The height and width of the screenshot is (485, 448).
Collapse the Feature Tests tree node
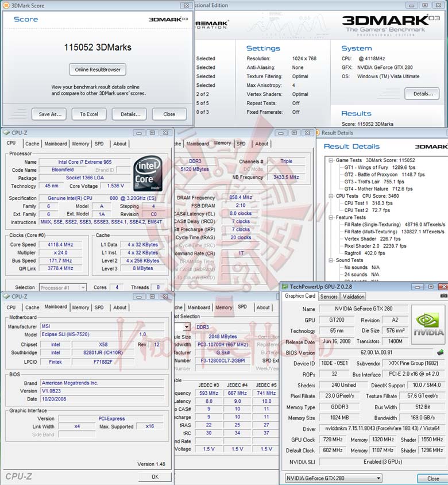pos(331,217)
